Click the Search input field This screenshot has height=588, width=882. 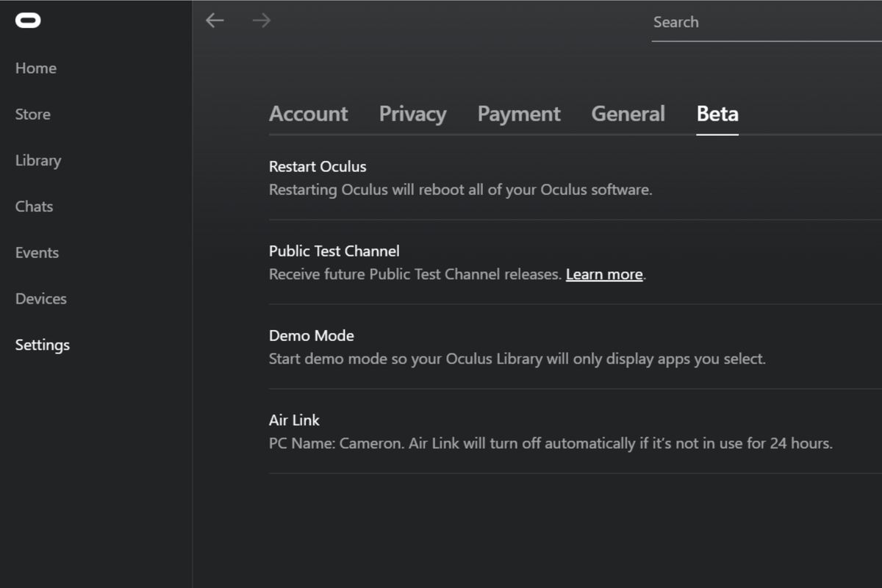(x=767, y=23)
